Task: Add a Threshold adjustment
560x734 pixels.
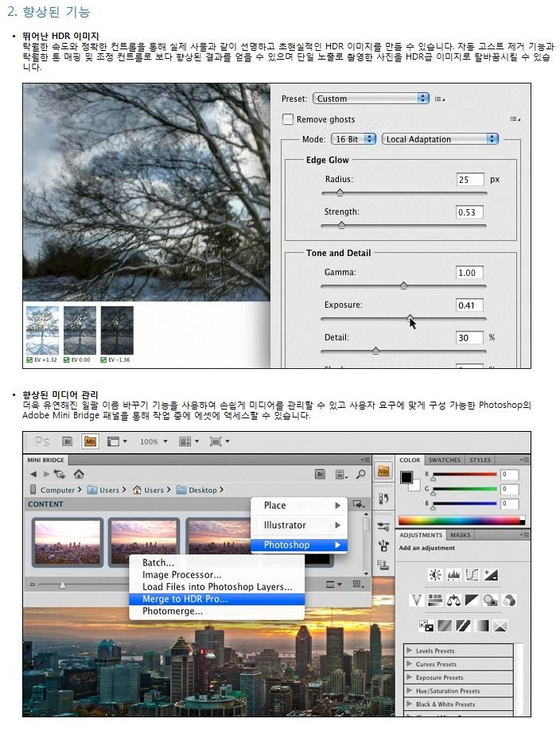Action: [463, 626]
